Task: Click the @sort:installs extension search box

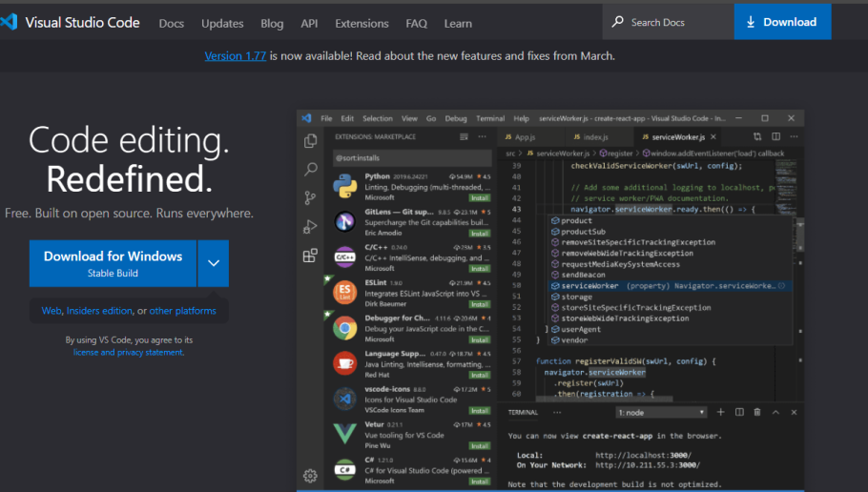Action: (412, 157)
